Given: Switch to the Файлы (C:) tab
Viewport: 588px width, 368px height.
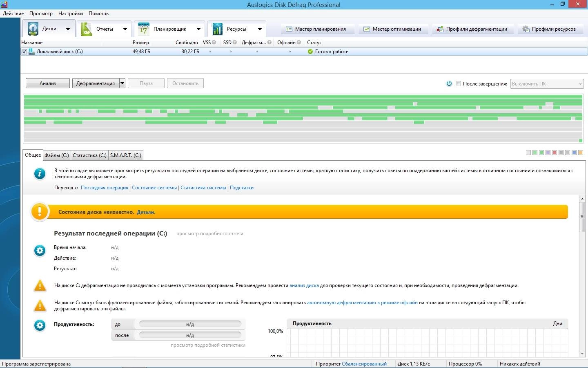Looking at the screenshot, I should [x=57, y=155].
